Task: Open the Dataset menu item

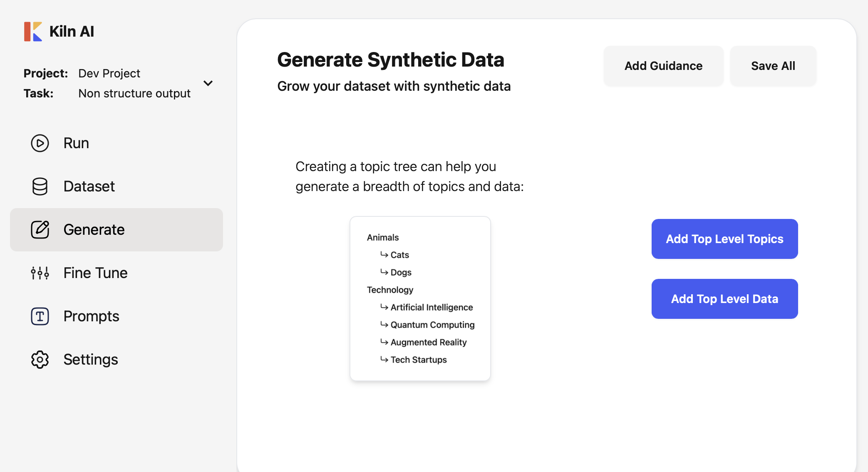Action: click(x=117, y=186)
